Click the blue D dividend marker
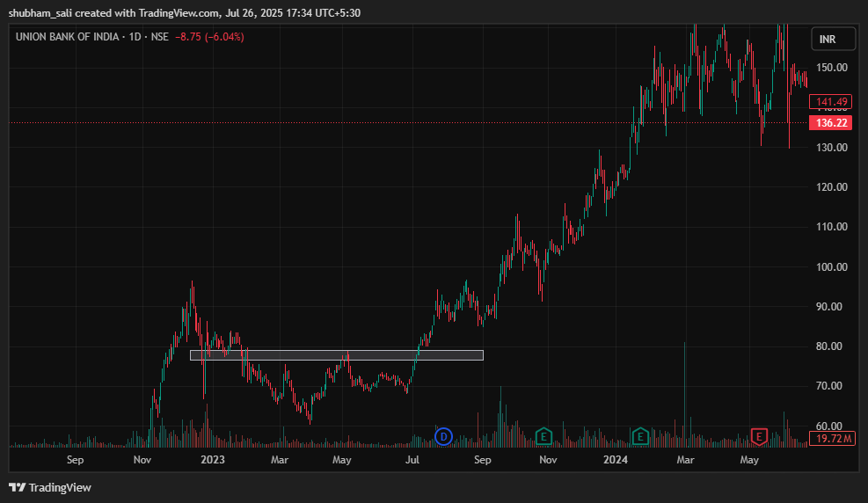 coord(443,436)
